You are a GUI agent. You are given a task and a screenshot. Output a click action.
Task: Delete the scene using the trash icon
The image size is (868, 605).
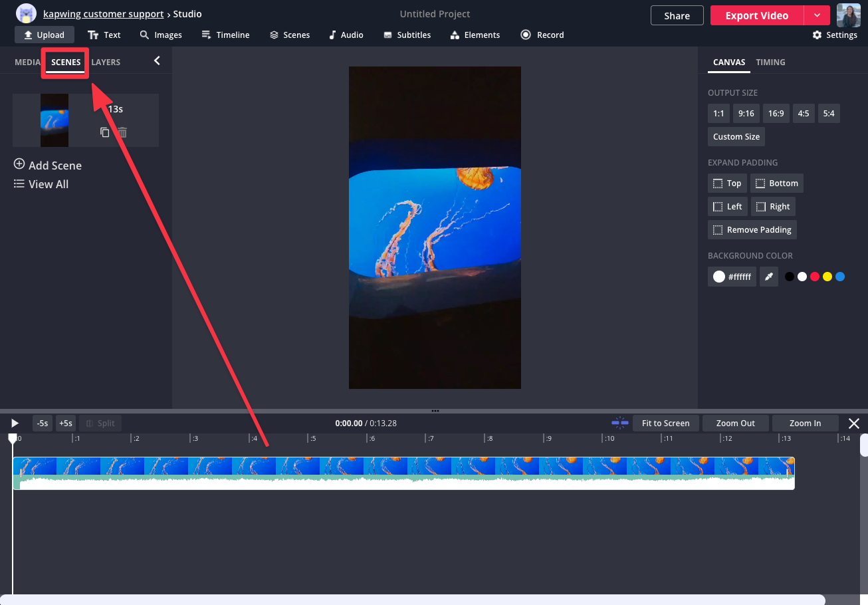tap(122, 132)
